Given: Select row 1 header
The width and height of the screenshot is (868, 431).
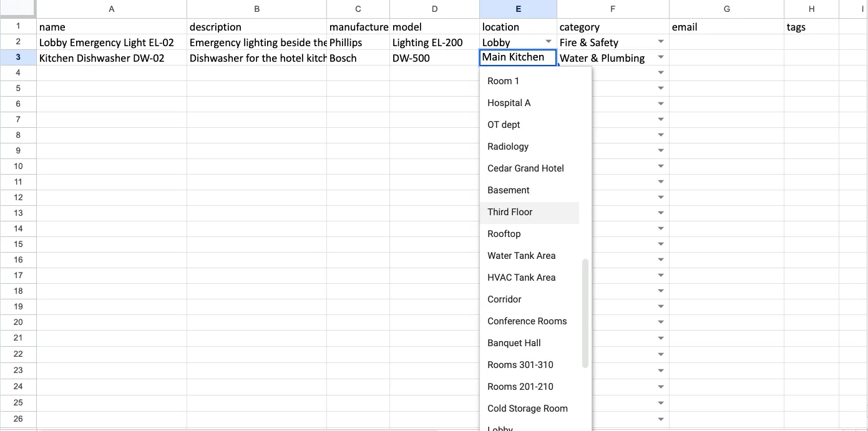Looking at the screenshot, I should [x=18, y=26].
